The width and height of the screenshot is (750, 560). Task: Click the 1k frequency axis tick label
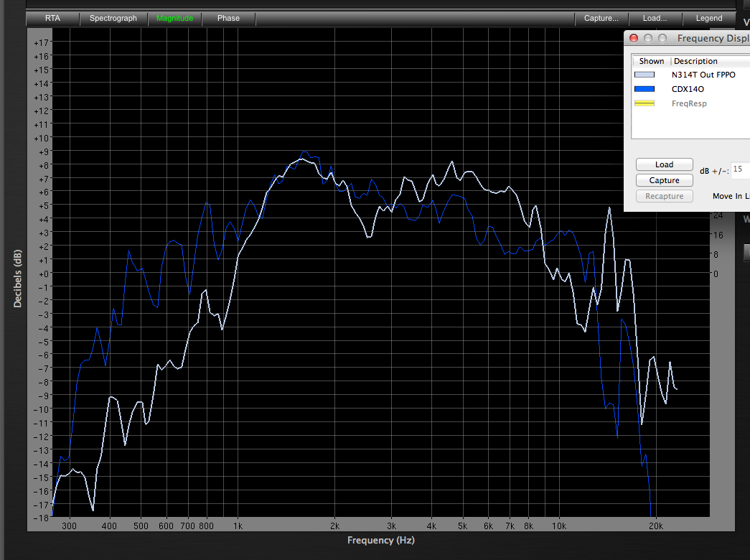point(238,526)
